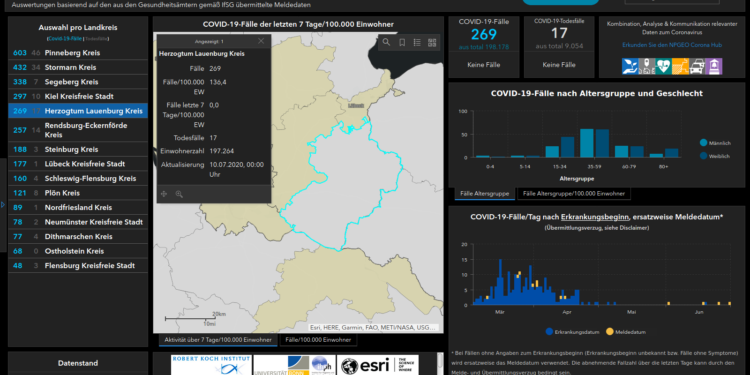Viewport: 750px width, 375px height.
Task: Click the map attribution text
Action: coord(374,328)
